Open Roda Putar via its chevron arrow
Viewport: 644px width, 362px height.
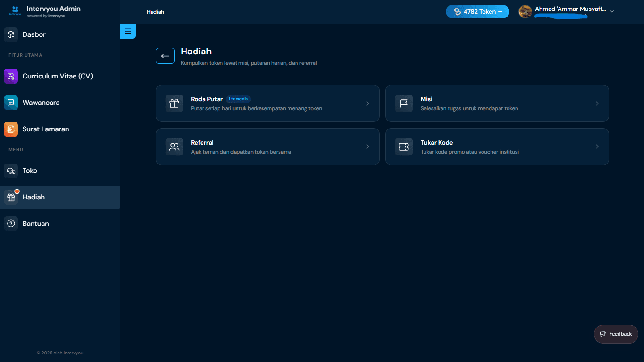tap(368, 103)
